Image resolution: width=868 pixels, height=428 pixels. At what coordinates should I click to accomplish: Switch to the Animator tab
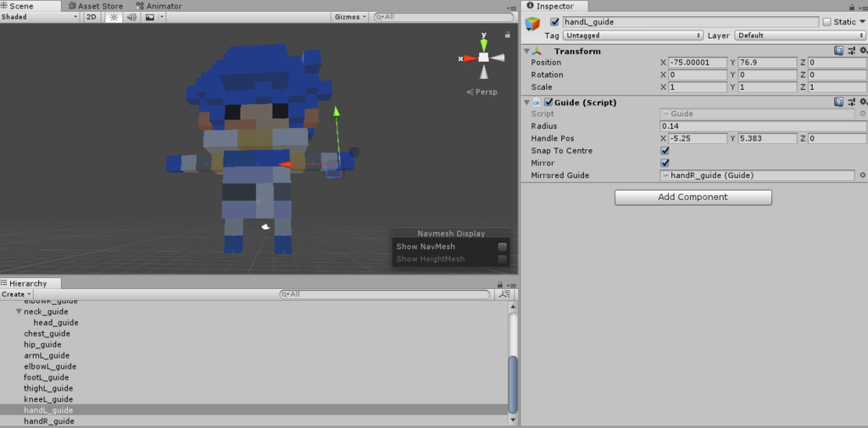(159, 6)
